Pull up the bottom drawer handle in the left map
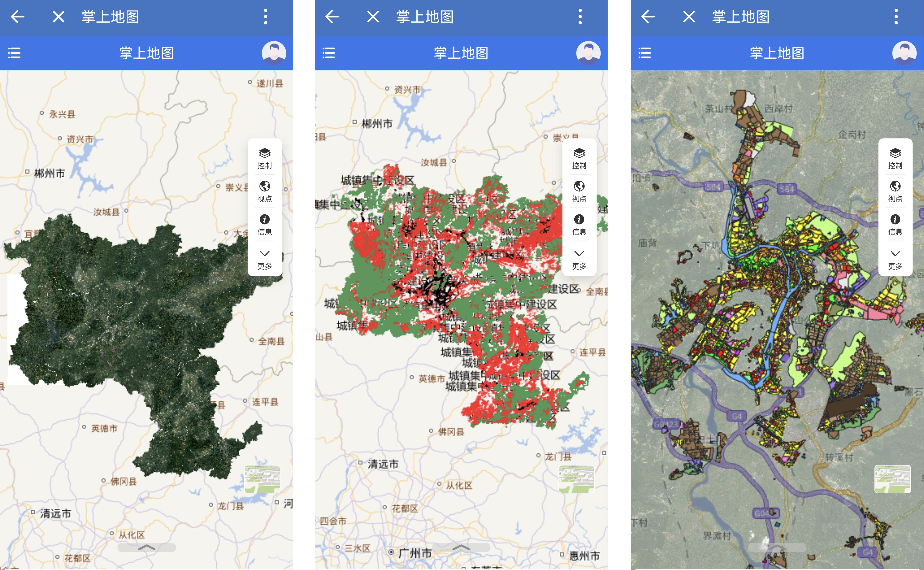924x570 pixels. [x=147, y=547]
